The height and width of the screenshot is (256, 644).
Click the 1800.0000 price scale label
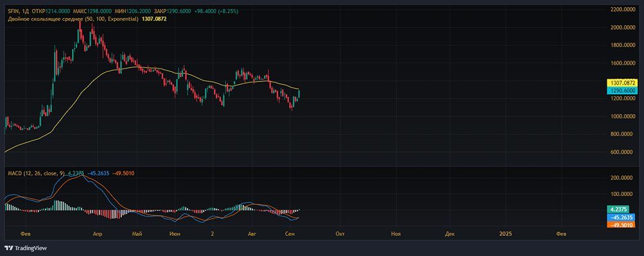(623, 45)
